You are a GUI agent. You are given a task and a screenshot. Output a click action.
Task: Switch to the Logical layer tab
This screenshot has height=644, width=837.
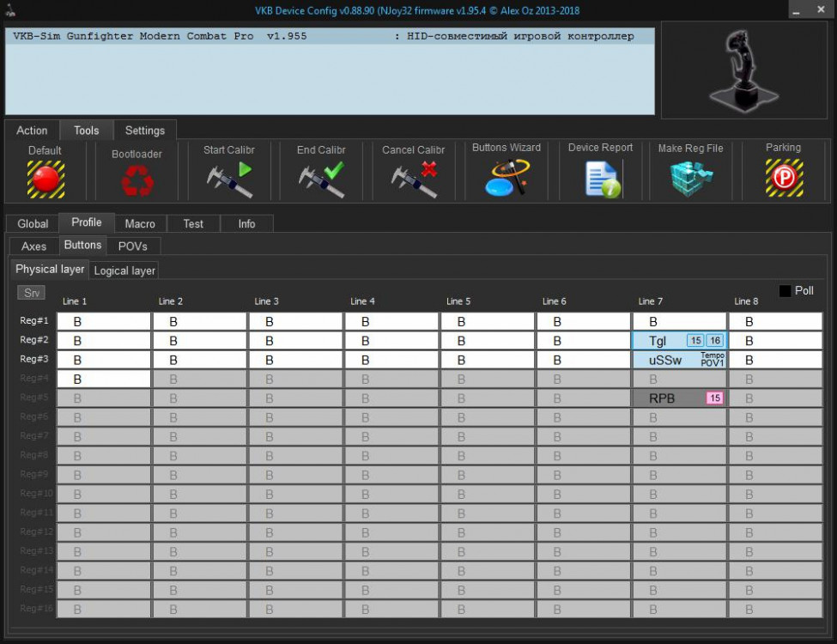pyautogui.click(x=124, y=270)
